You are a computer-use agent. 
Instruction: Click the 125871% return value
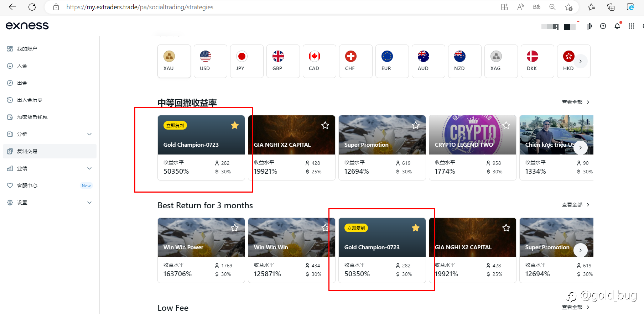(x=268, y=274)
